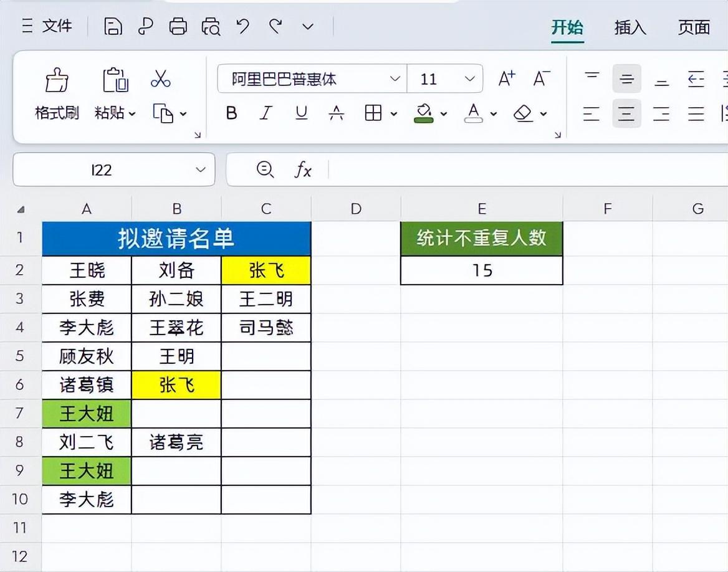Select yellow 张飞 cell in column C

tap(266, 270)
